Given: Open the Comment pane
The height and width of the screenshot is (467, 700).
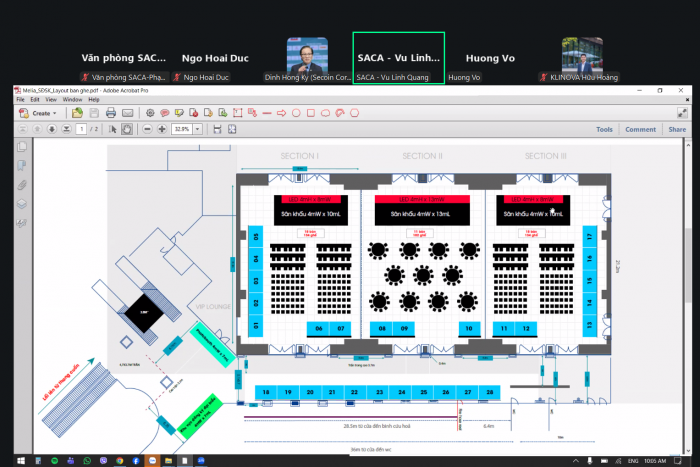Looking at the screenshot, I should pos(640,129).
